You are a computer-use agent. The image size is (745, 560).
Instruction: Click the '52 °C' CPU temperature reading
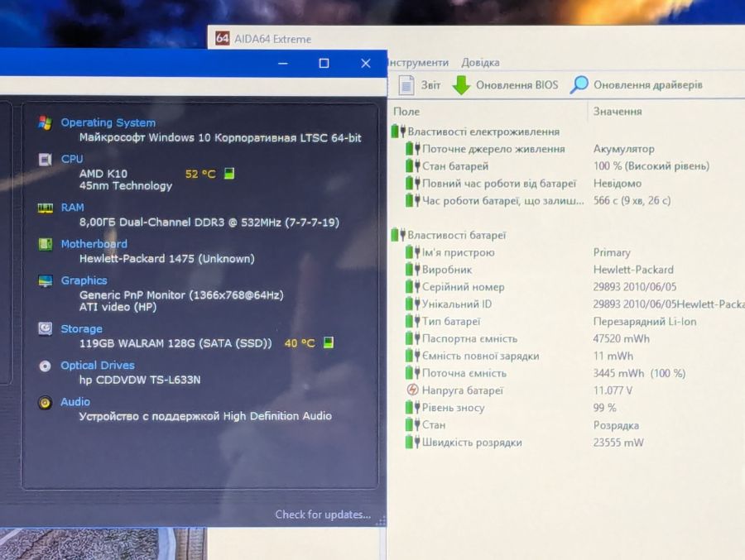200,174
